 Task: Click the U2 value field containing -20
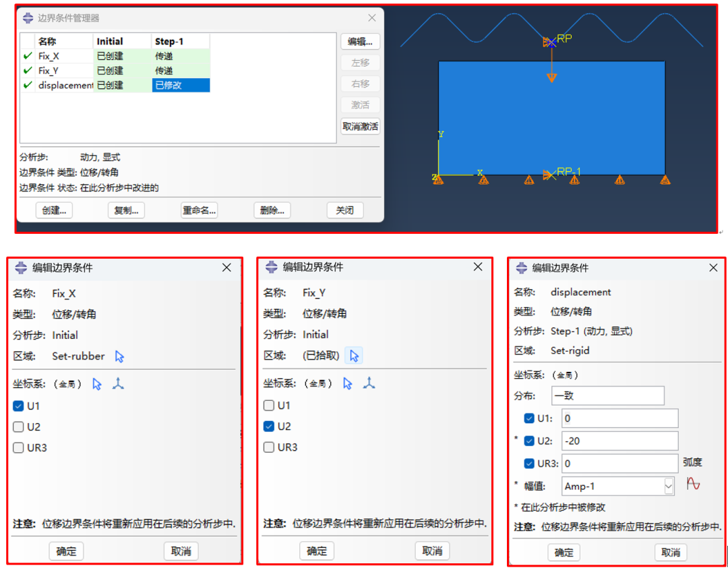coord(619,441)
